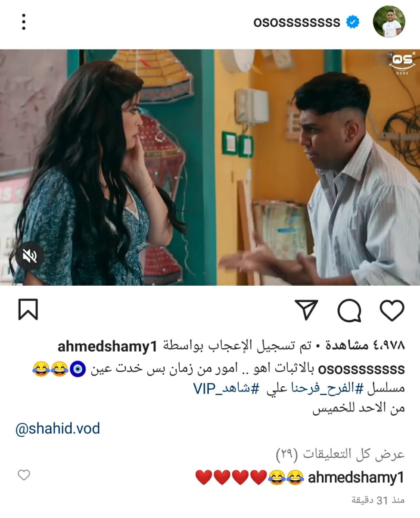Save the post with the bookmark icon
Screen dimensions: 420x518
28,310
